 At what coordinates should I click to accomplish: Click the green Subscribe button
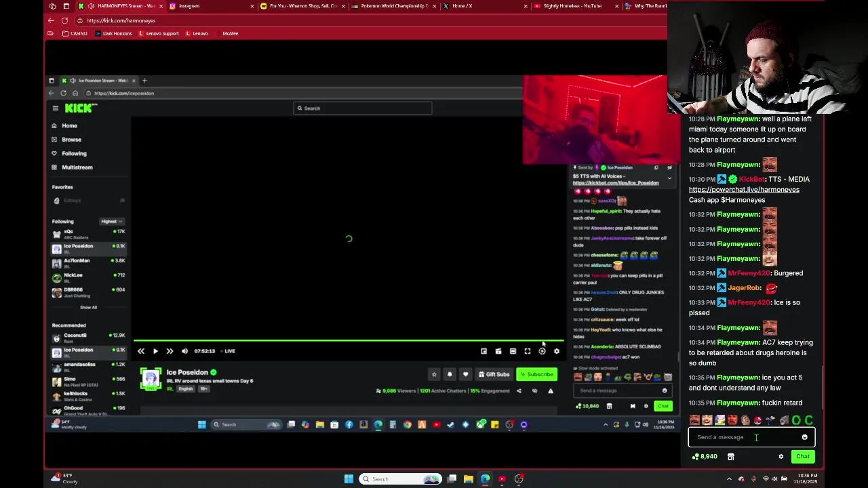(x=536, y=374)
